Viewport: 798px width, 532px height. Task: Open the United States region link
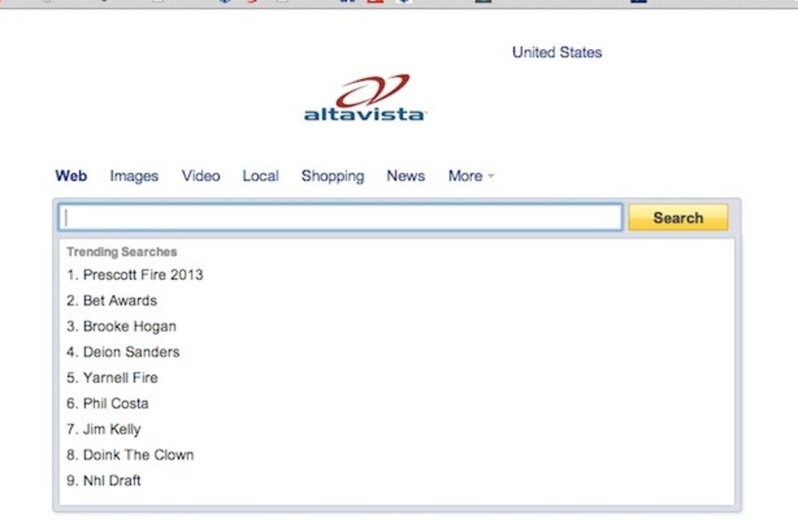(x=557, y=53)
